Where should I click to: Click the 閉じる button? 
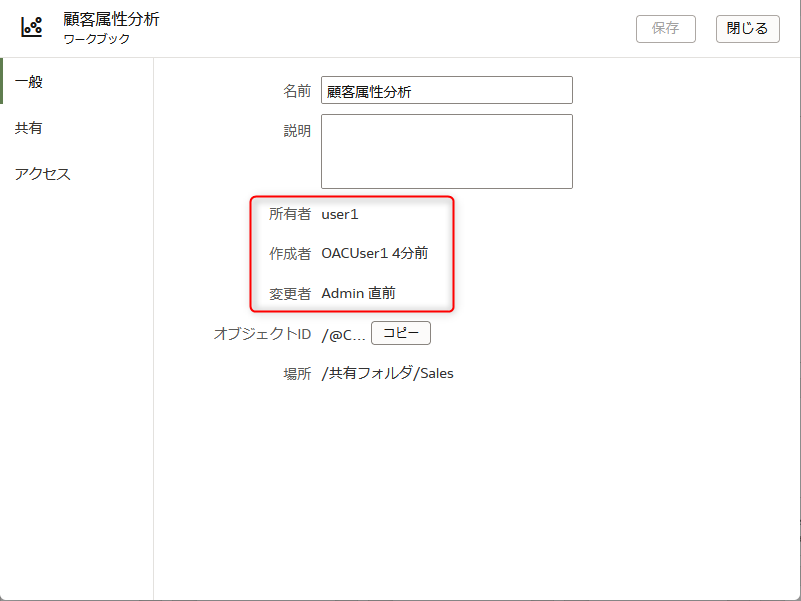click(747, 29)
